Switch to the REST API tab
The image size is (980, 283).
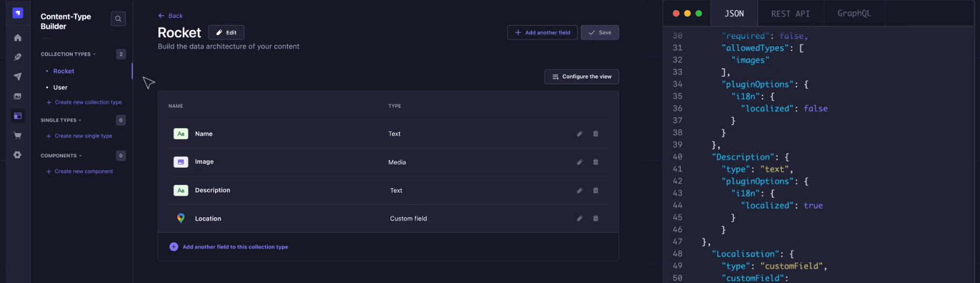point(790,13)
